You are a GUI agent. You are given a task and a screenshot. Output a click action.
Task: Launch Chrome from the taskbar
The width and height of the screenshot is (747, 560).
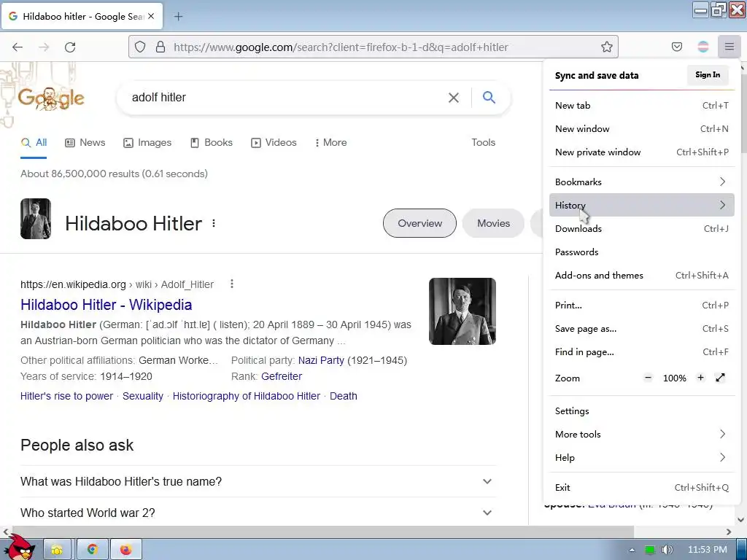click(x=93, y=550)
